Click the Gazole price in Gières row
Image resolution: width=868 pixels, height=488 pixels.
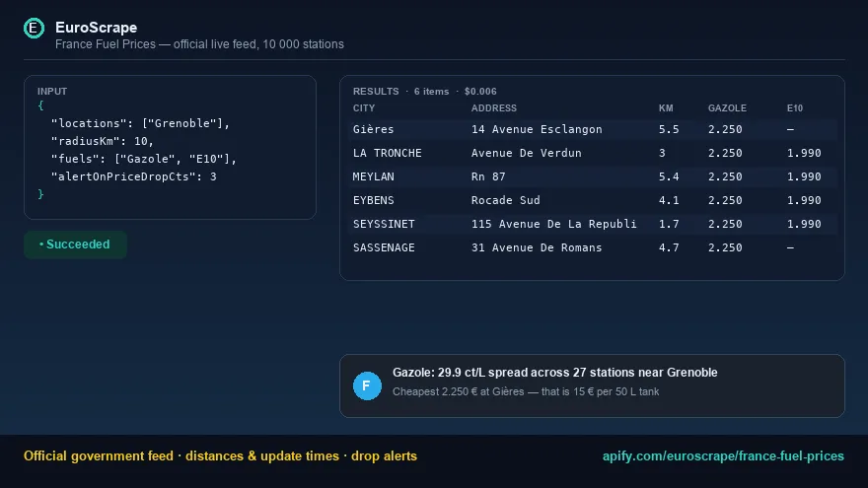click(725, 129)
